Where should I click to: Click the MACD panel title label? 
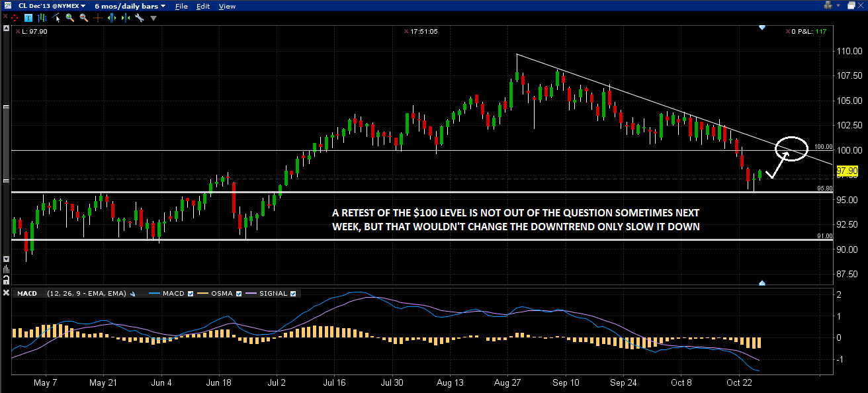(x=27, y=293)
